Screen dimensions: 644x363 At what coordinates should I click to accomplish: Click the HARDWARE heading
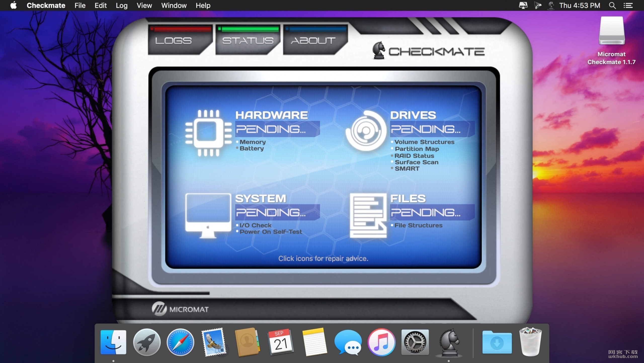click(271, 115)
